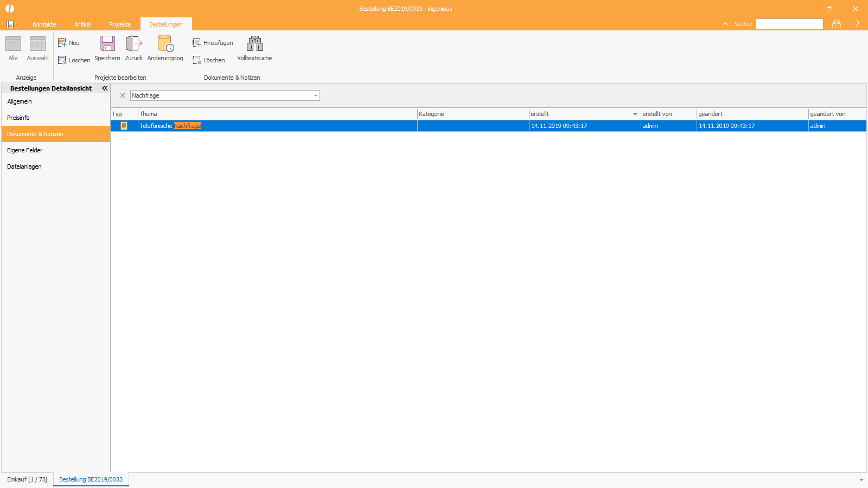The image size is (868, 488).
Task: Sort by geändert von column header
Action: point(837,114)
